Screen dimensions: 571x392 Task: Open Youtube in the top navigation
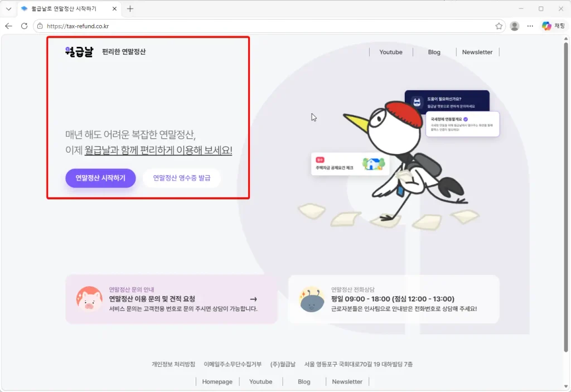[x=391, y=52]
